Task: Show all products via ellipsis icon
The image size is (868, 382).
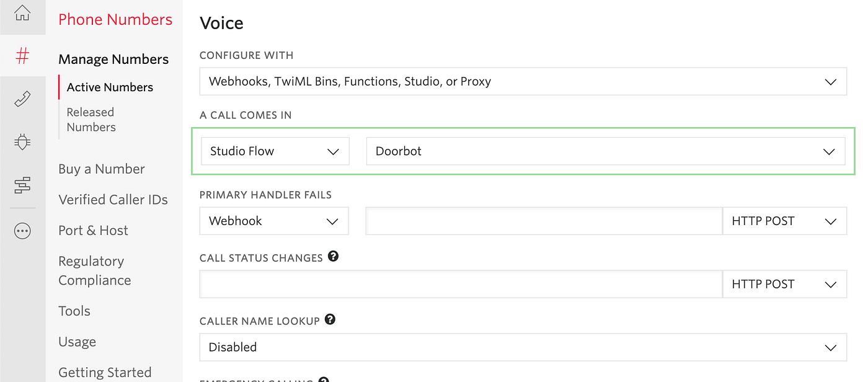Action: click(x=22, y=231)
